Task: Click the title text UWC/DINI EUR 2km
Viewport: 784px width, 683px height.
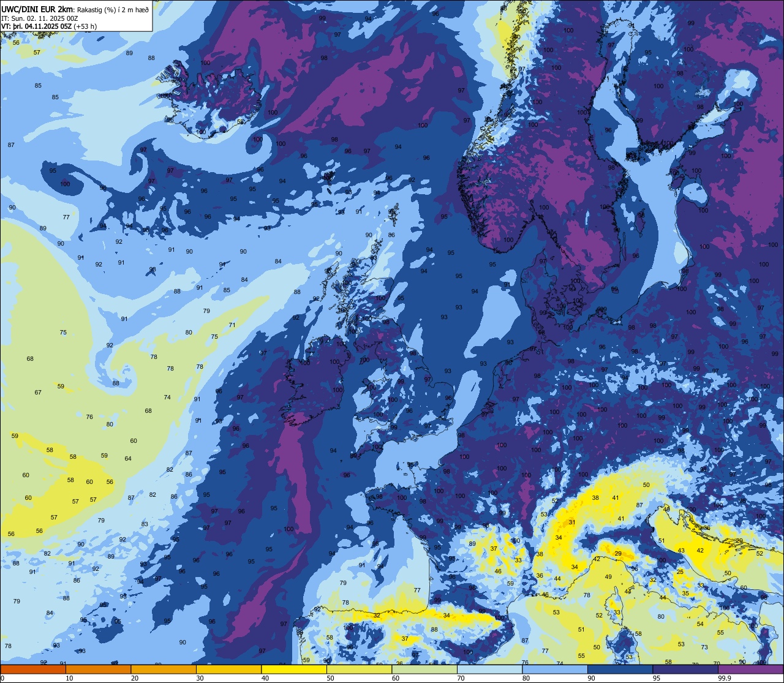Action: (36, 9)
